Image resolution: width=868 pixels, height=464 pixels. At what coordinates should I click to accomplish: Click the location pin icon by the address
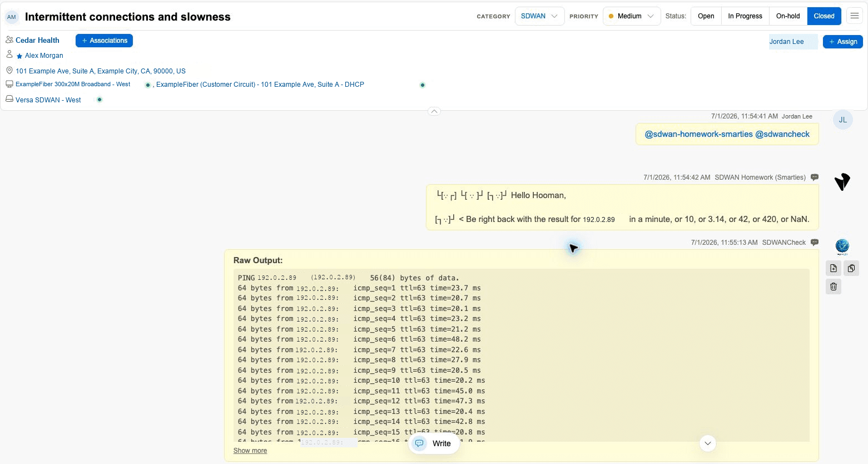pos(9,71)
